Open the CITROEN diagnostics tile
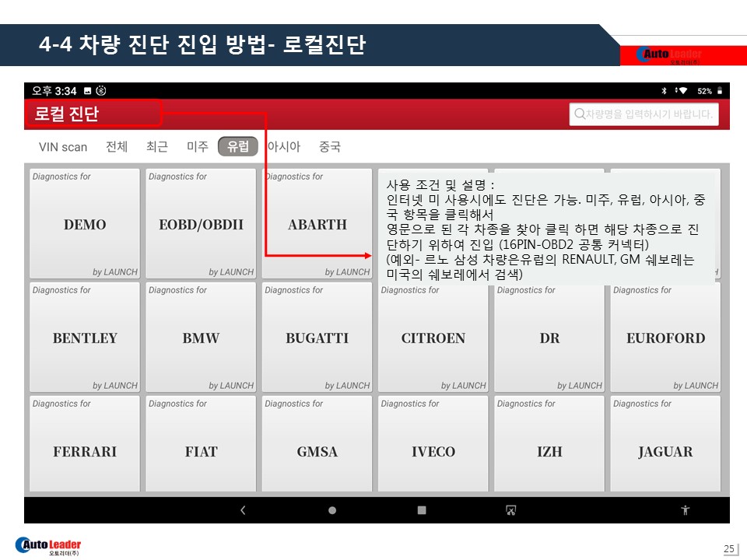 [x=433, y=337]
